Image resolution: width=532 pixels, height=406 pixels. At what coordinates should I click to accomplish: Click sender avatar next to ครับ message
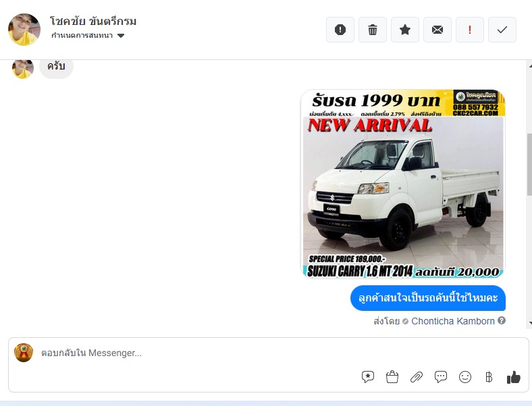[23, 69]
